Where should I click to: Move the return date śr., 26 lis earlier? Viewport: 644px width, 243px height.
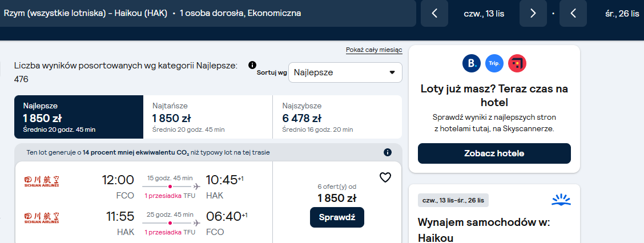pos(573,13)
